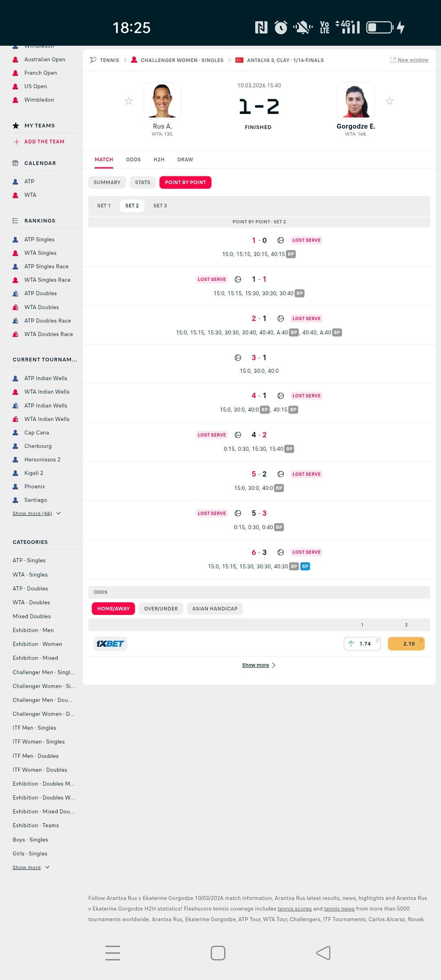Screen dimensions: 441x980
Task: Switch to the H2H tab
Action: click(159, 160)
